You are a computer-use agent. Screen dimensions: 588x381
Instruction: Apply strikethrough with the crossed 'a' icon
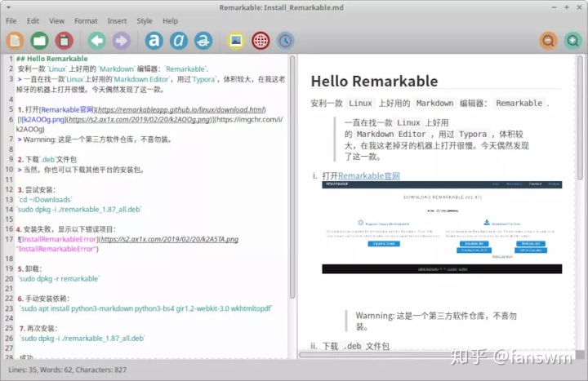[203, 41]
